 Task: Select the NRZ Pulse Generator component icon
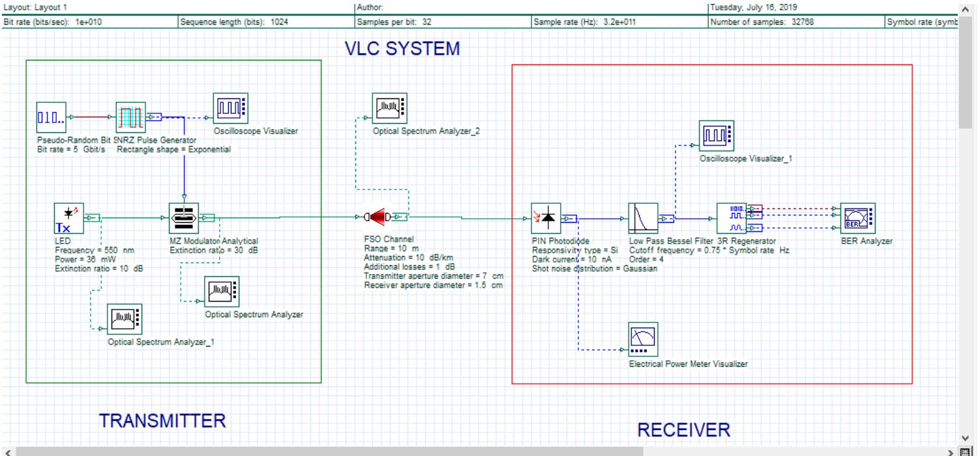tap(131, 118)
